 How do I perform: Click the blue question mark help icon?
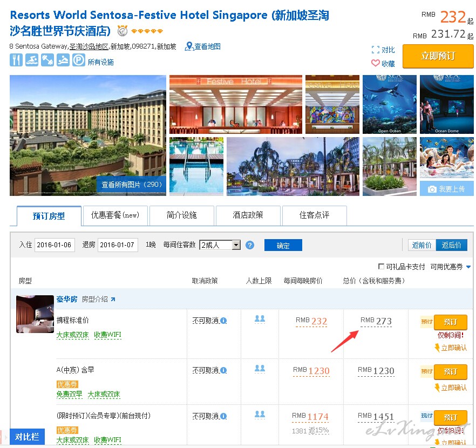click(x=249, y=245)
